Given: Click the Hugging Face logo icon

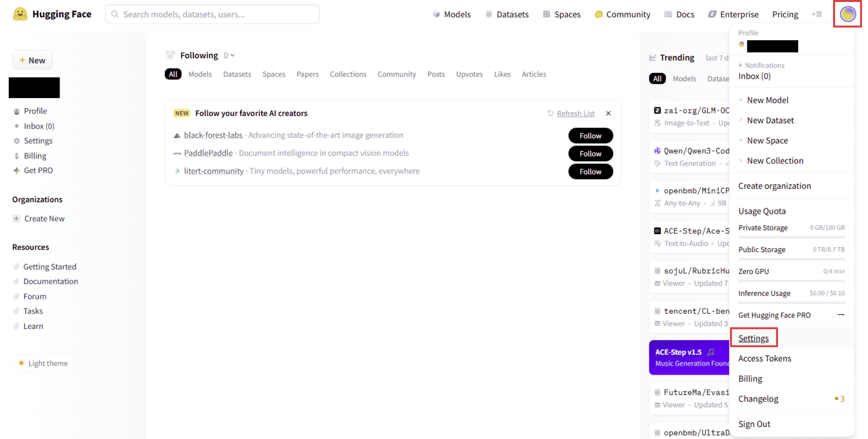Looking at the screenshot, I should point(20,14).
